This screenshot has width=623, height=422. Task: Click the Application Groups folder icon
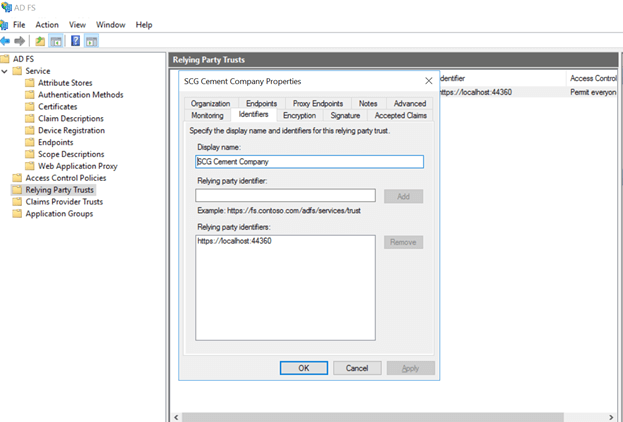[17, 214]
